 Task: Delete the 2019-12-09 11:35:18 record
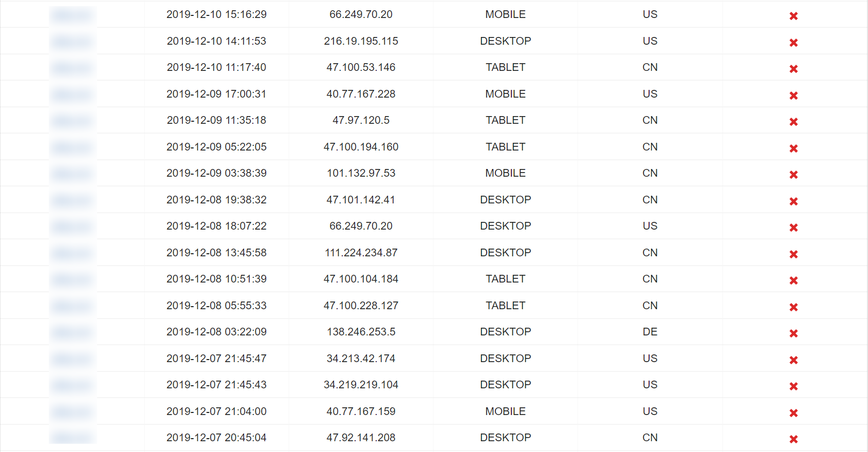[x=793, y=122]
